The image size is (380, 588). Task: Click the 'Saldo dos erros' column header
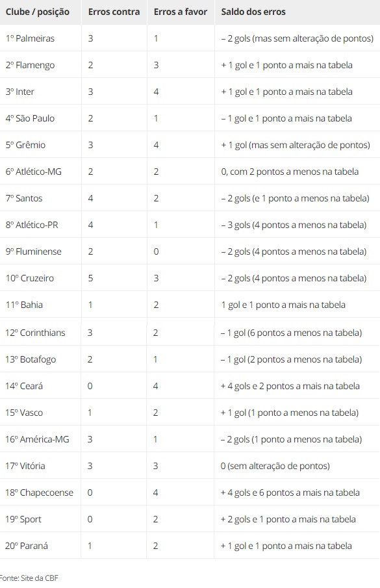(253, 12)
